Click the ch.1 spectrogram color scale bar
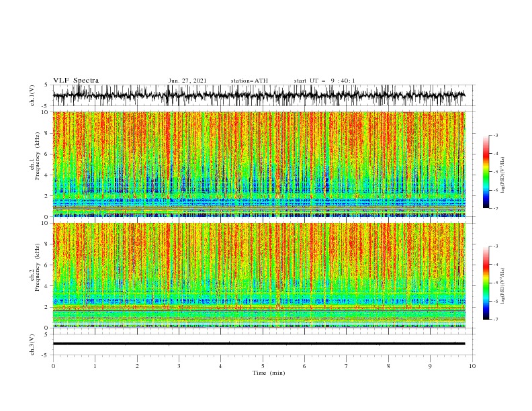This screenshot has height=411, width=532. click(x=486, y=172)
